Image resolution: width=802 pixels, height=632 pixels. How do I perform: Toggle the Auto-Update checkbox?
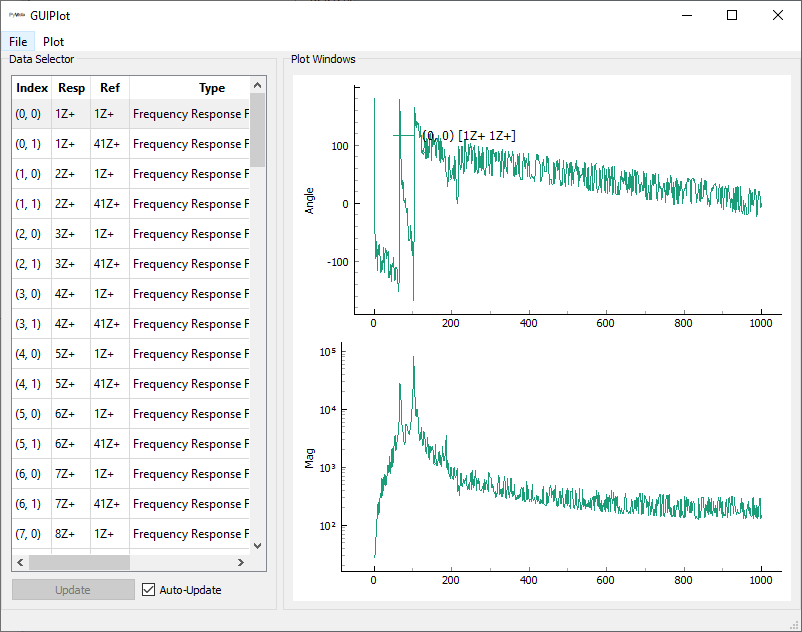149,590
